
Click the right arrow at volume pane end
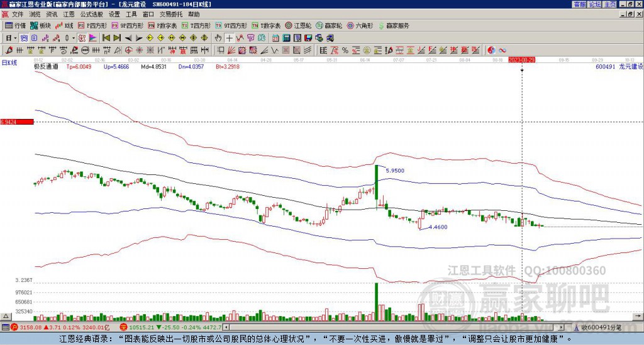(x=639, y=316)
